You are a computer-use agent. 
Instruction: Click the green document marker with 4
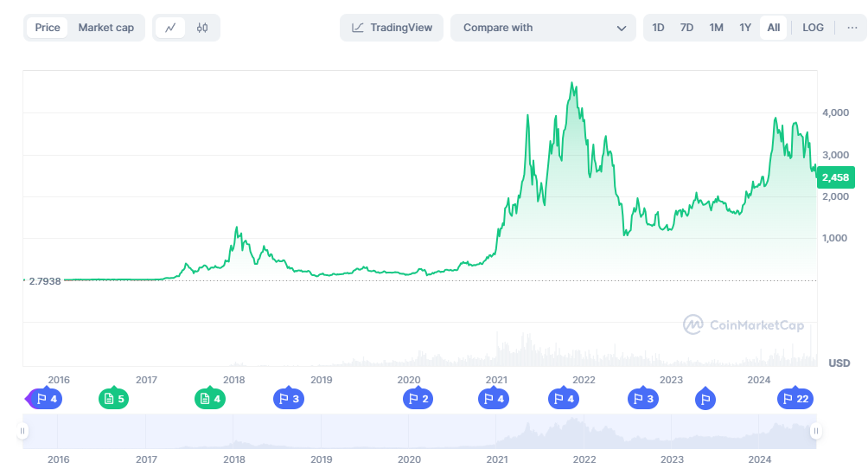211,399
